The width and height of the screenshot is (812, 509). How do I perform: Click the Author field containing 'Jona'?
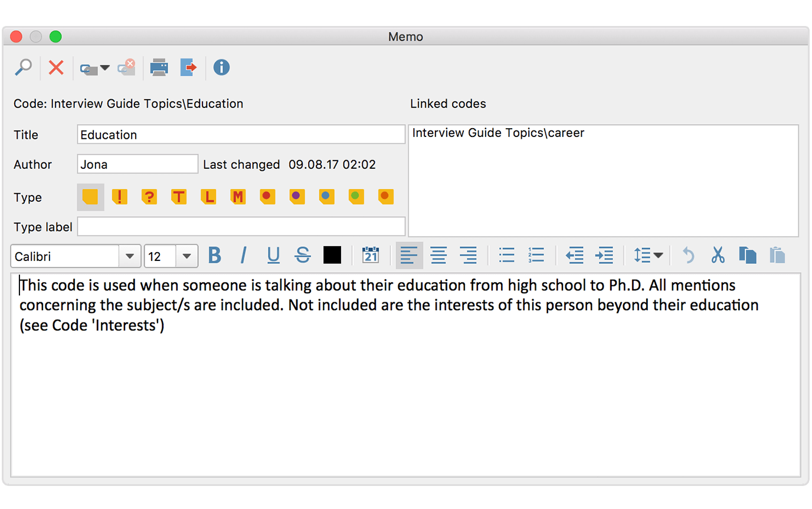click(137, 164)
